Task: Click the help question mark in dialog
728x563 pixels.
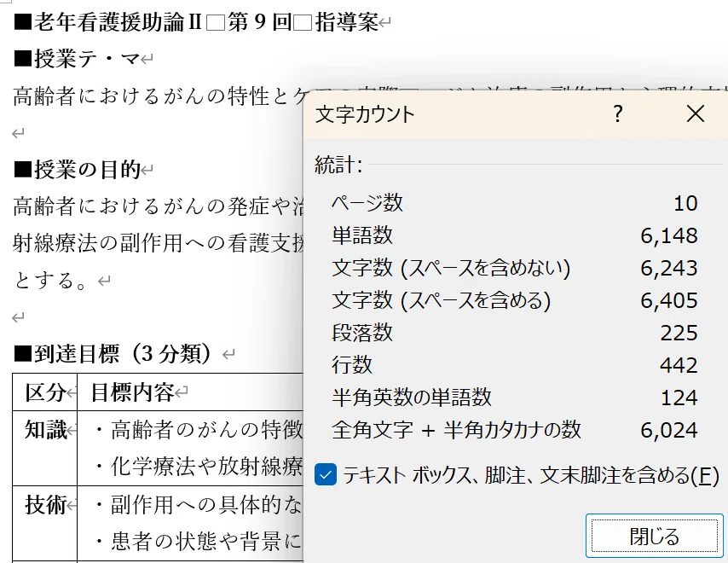Action: [x=619, y=114]
